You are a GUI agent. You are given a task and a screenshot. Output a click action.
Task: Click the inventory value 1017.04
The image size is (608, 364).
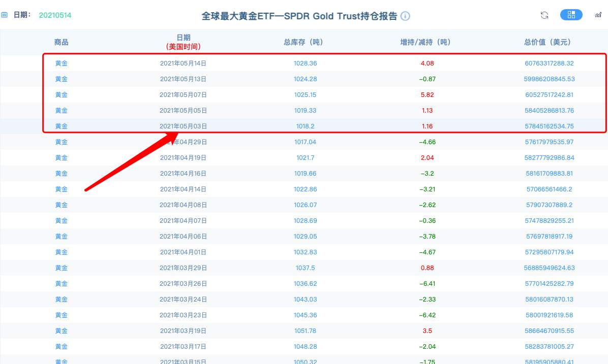(305, 142)
